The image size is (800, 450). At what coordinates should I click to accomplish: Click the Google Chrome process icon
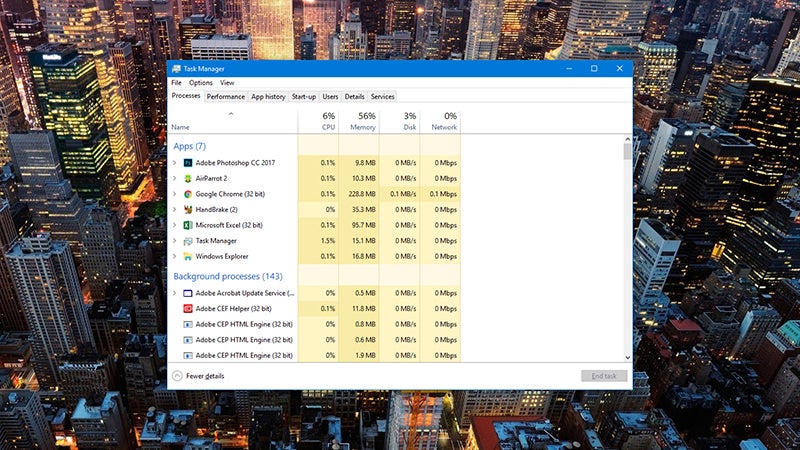[x=187, y=194]
